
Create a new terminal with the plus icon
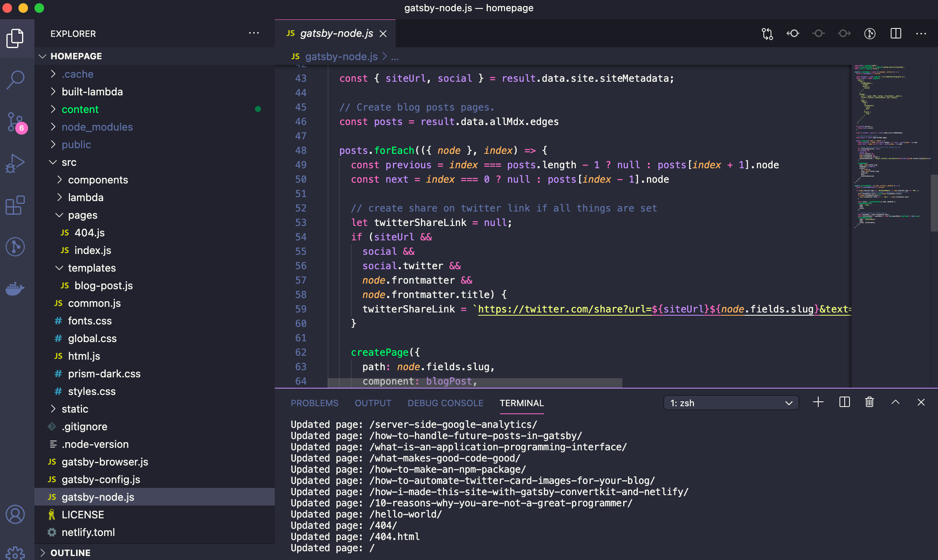(x=818, y=403)
